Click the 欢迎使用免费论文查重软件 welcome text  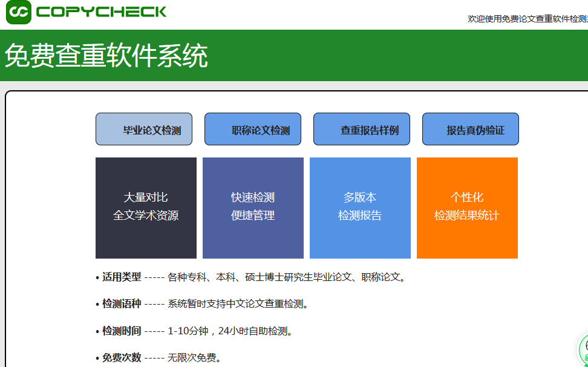point(528,19)
